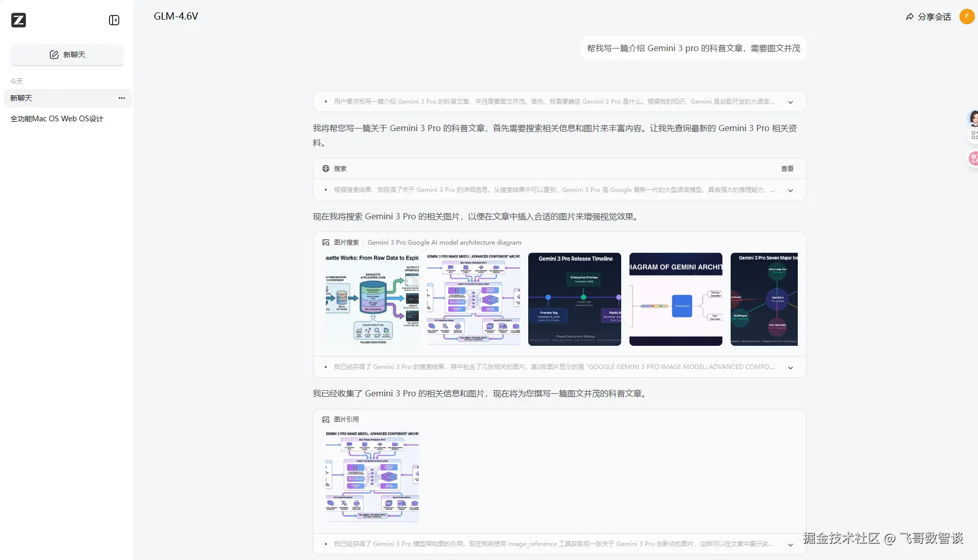Image resolution: width=978 pixels, height=560 pixels.
Task: Click the pink icon on right edge
Action: click(x=973, y=158)
